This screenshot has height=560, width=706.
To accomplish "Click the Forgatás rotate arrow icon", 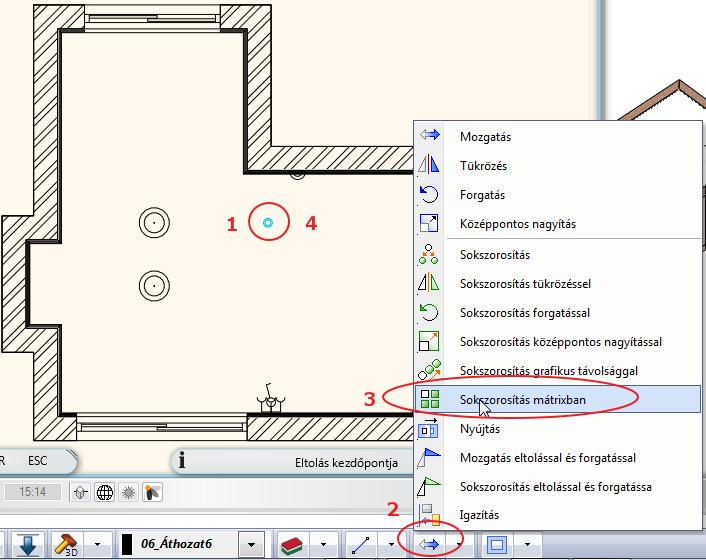I will click(x=429, y=194).
